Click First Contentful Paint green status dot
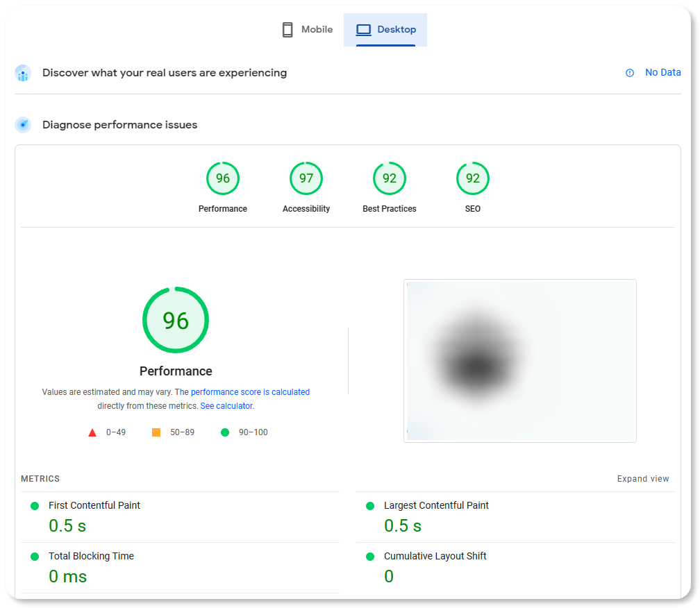This screenshot has height=608, width=700. (x=35, y=506)
